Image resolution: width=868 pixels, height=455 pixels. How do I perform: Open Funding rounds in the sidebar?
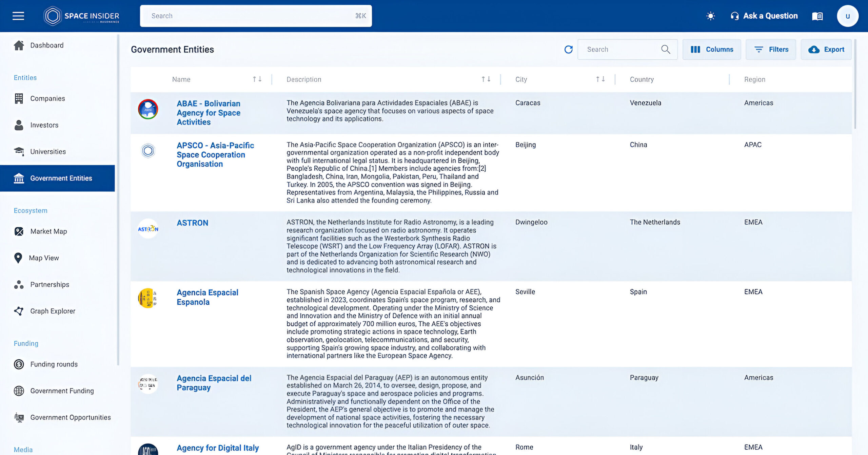[x=57, y=364]
